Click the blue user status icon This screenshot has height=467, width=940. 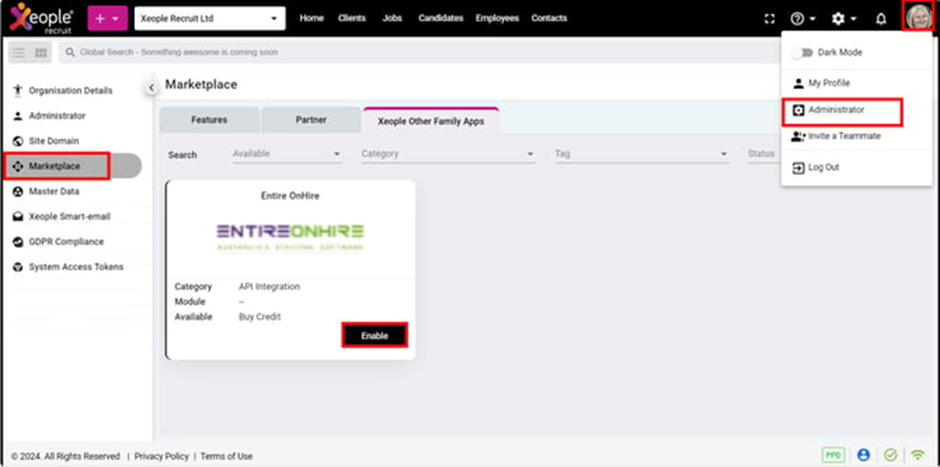pos(863,455)
